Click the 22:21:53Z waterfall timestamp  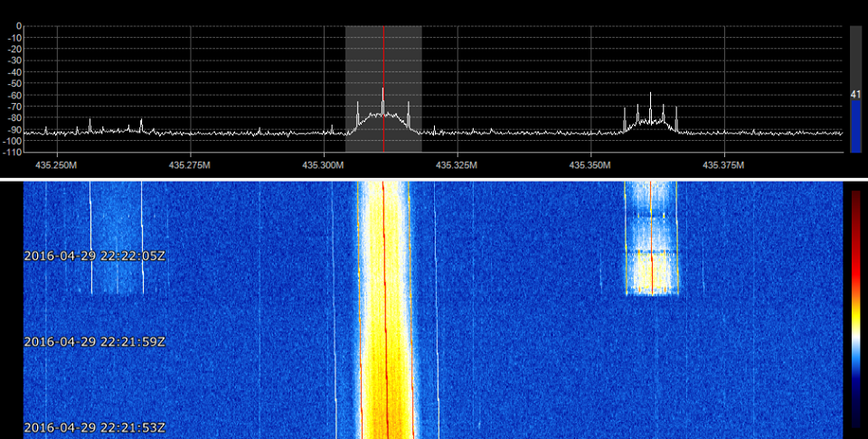tap(95, 427)
